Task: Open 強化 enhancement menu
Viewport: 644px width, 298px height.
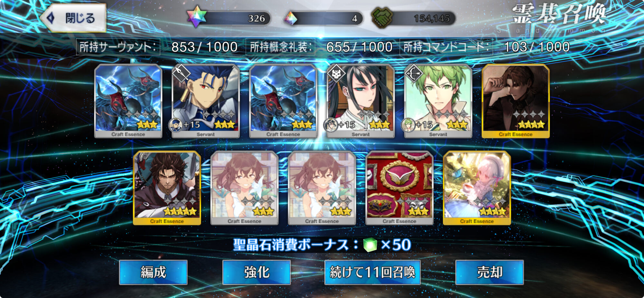Action: [257, 272]
